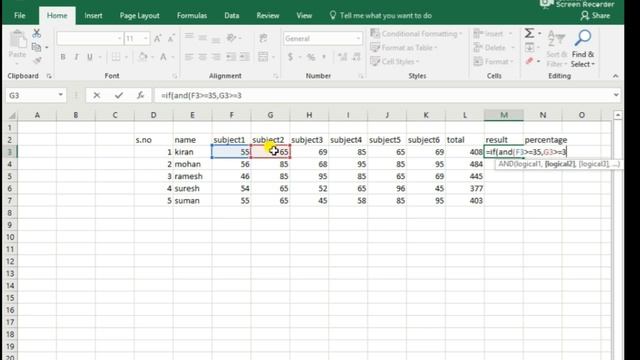Click the Comma Style icon
The width and height of the screenshot is (640, 360).
(324, 57)
